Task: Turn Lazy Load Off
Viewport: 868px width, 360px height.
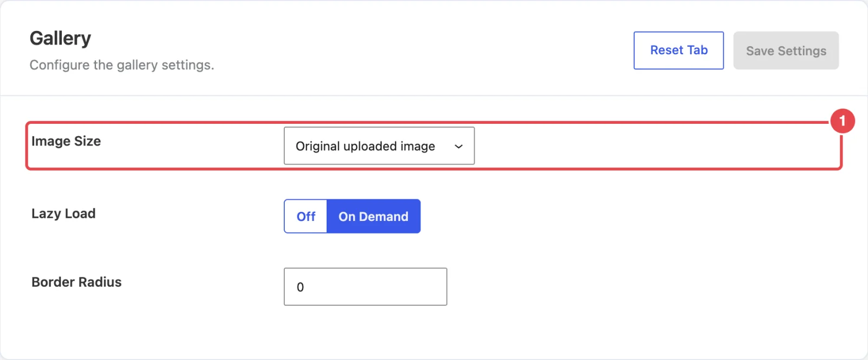Action: pyautogui.click(x=306, y=216)
